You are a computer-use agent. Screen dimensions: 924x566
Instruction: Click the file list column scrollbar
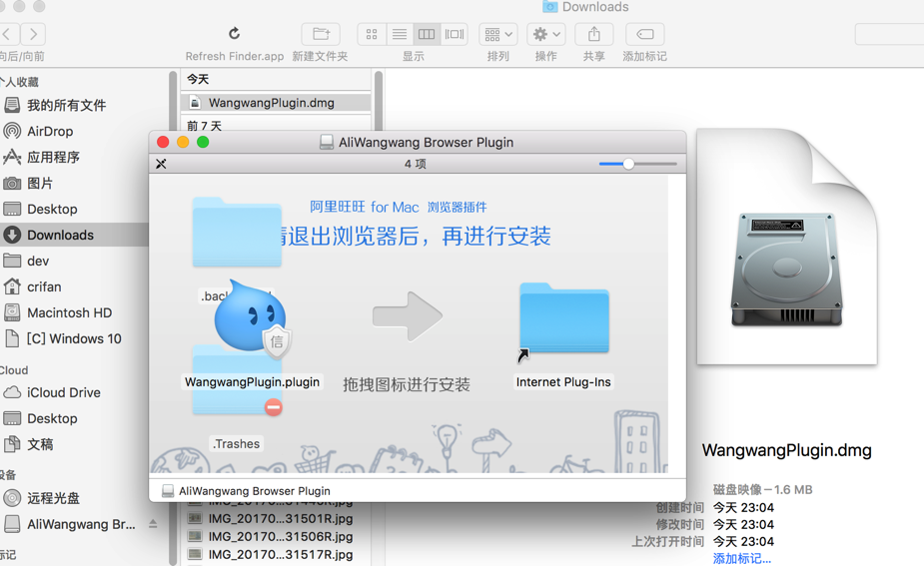(379, 103)
